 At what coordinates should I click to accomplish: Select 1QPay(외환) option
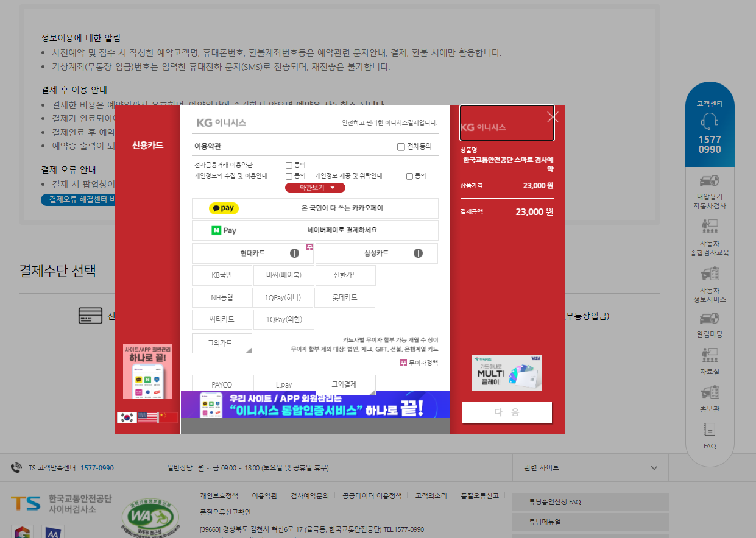tap(283, 319)
